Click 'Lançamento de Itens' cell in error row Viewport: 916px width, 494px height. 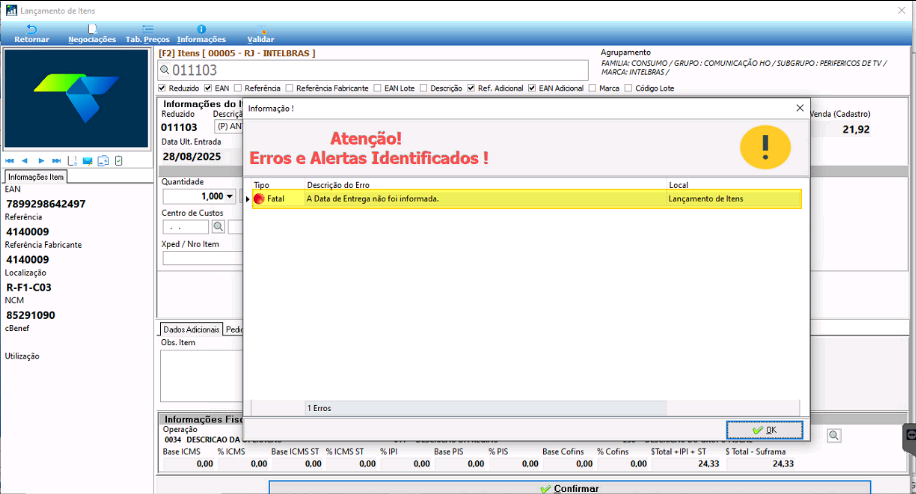point(706,199)
